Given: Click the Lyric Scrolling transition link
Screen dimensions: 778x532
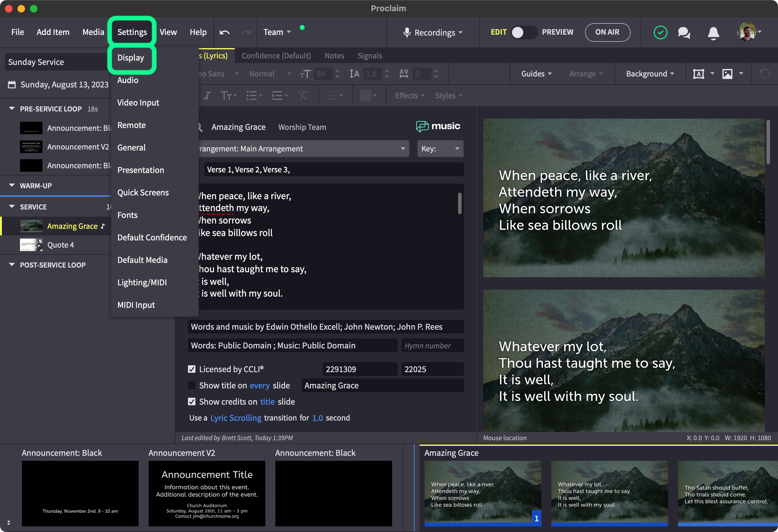Looking at the screenshot, I should click(x=236, y=418).
